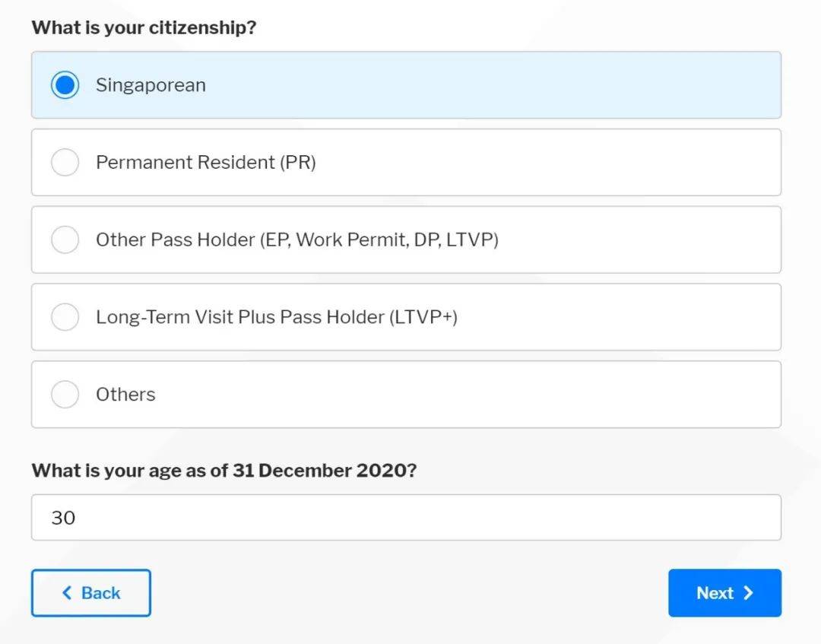
Task: Click the "Others" option text
Action: pos(125,395)
